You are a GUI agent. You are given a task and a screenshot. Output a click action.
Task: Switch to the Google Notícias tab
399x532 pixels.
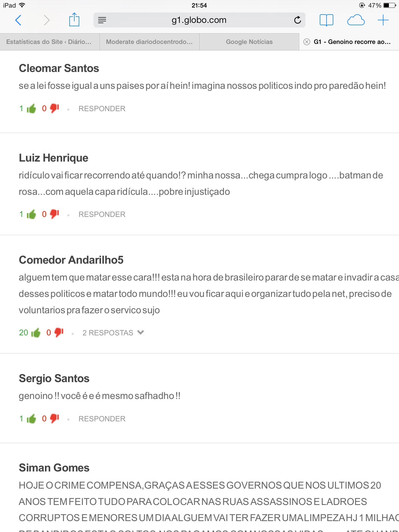coord(249,42)
